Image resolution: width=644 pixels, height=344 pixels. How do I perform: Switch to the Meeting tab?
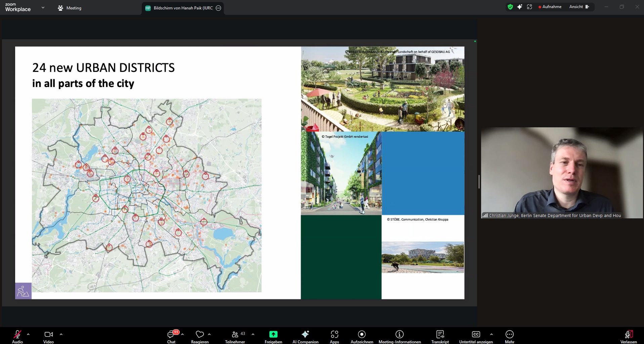69,8
